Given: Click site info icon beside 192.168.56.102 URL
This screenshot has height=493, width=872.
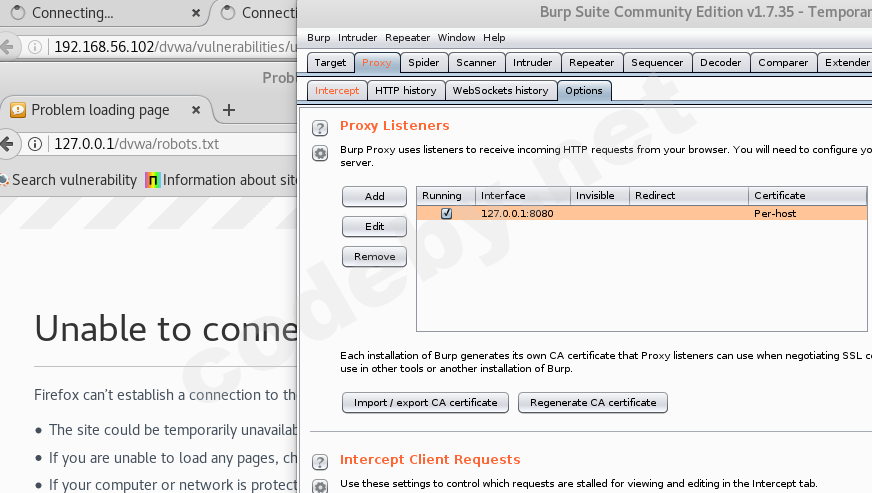Looking at the screenshot, I should [x=35, y=47].
